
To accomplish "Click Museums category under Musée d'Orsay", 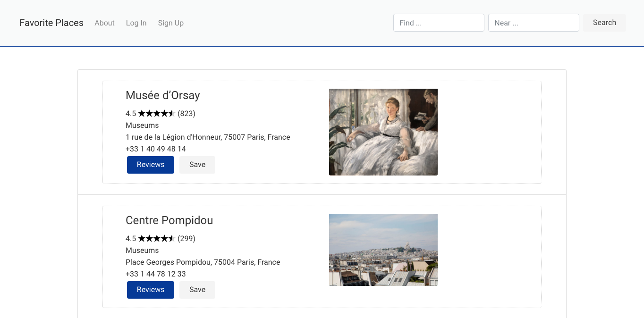I will tap(142, 126).
